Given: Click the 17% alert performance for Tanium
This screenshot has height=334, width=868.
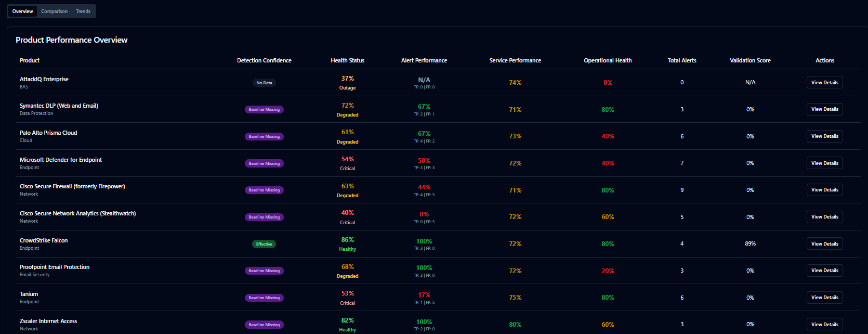Looking at the screenshot, I should 424,295.
